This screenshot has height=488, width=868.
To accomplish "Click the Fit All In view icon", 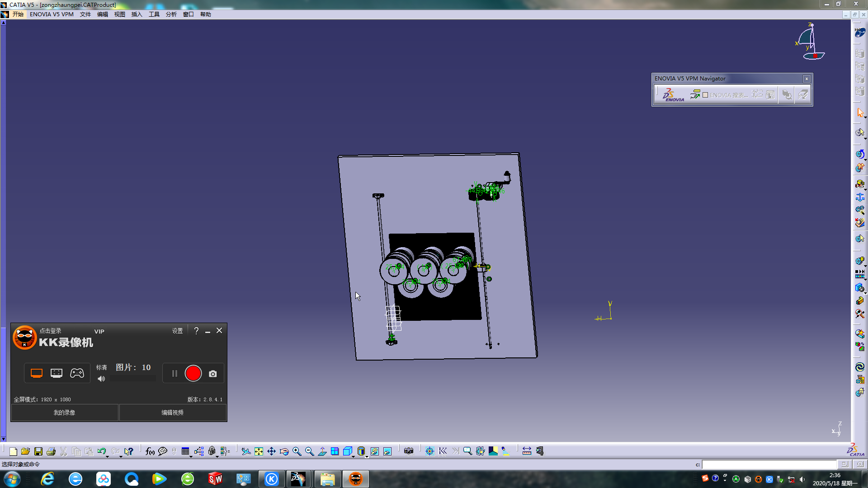I will click(x=259, y=451).
